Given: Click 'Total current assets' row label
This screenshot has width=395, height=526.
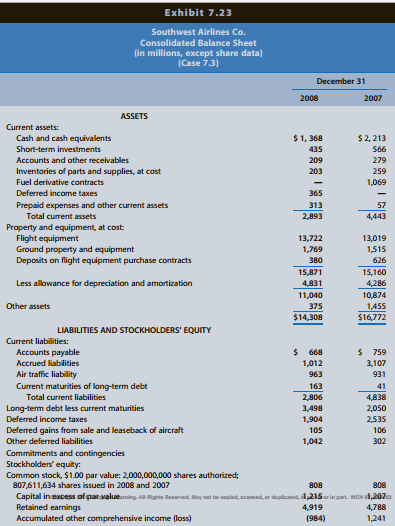Looking at the screenshot, I should tap(61, 216).
